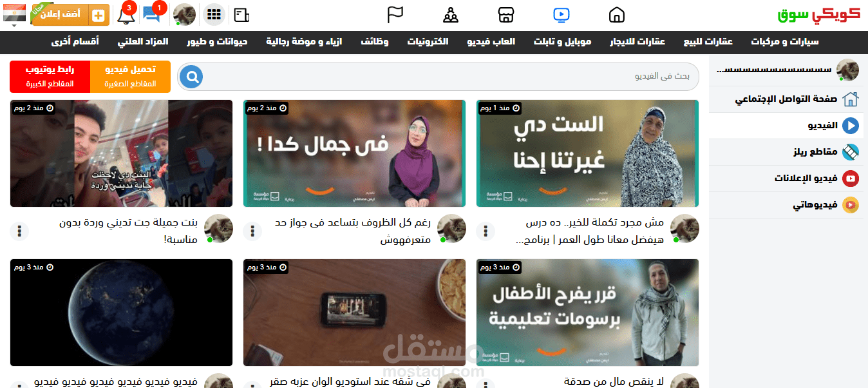This screenshot has width=868, height=388.
Task: Open options menu for في جمال كدا video
Action: pyautogui.click(x=252, y=231)
